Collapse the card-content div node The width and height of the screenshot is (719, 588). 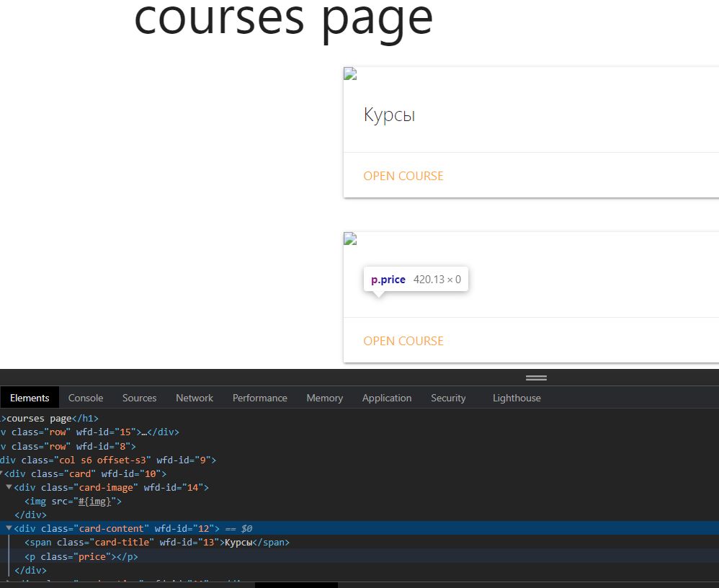(9, 528)
